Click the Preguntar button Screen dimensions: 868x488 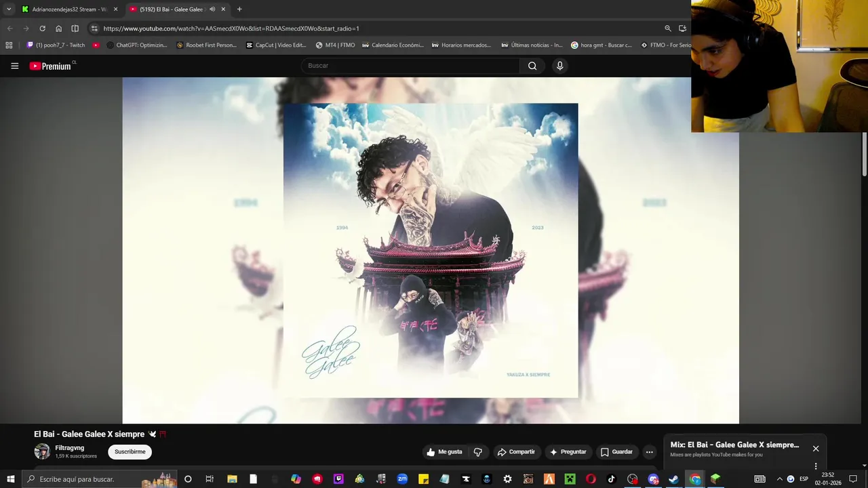pos(568,452)
